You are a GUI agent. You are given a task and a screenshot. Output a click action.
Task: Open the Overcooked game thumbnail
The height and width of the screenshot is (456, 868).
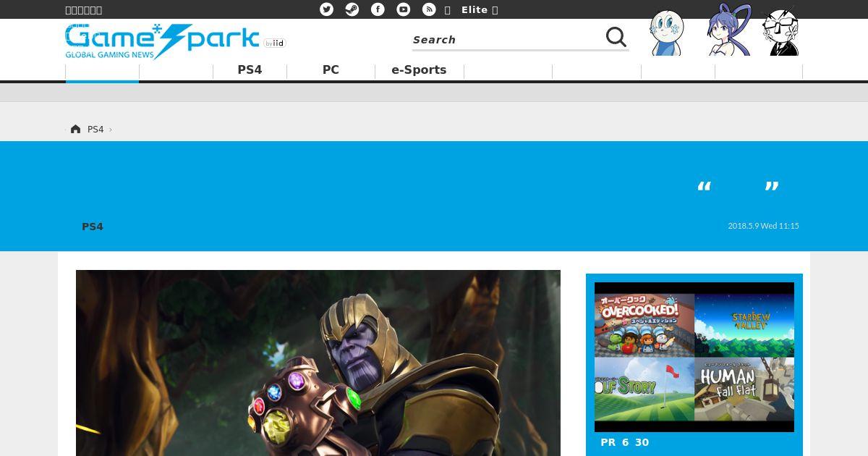[x=644, y=325]
